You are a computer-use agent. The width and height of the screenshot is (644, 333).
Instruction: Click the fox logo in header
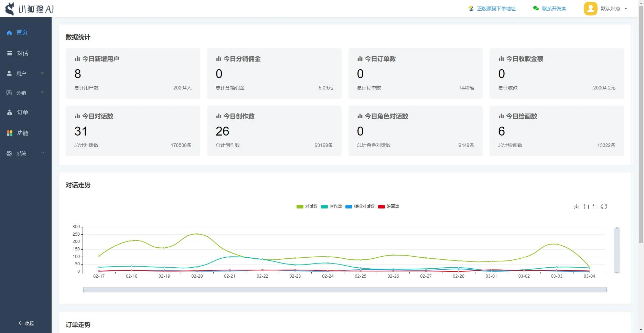(x=10, y=9)
